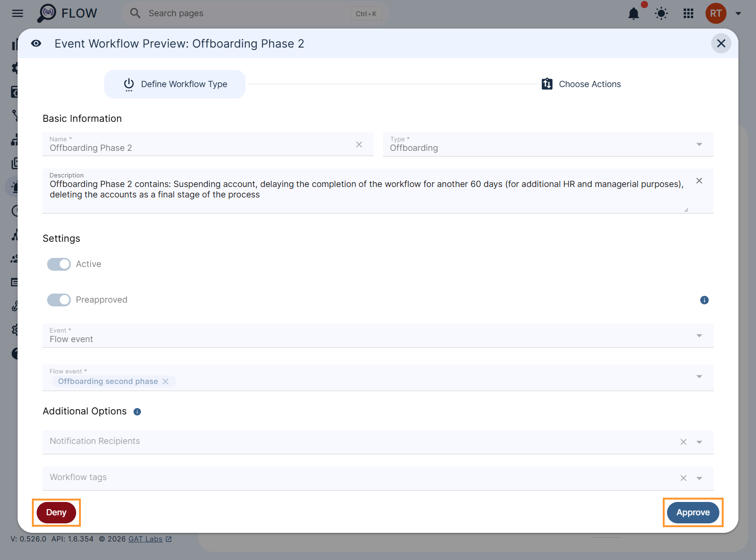
Task: Open the notifications bell
Action: [x=634, y=13]
